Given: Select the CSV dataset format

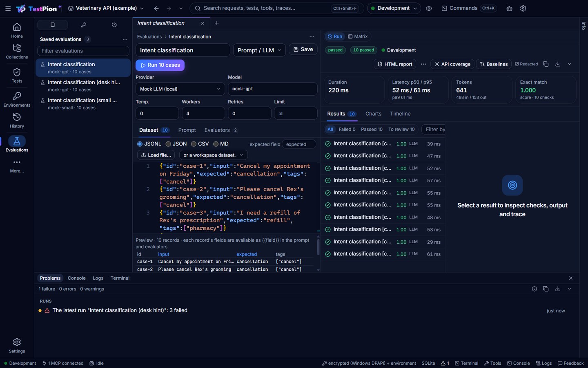Looking at the screenshot, I should pos(200,144).
